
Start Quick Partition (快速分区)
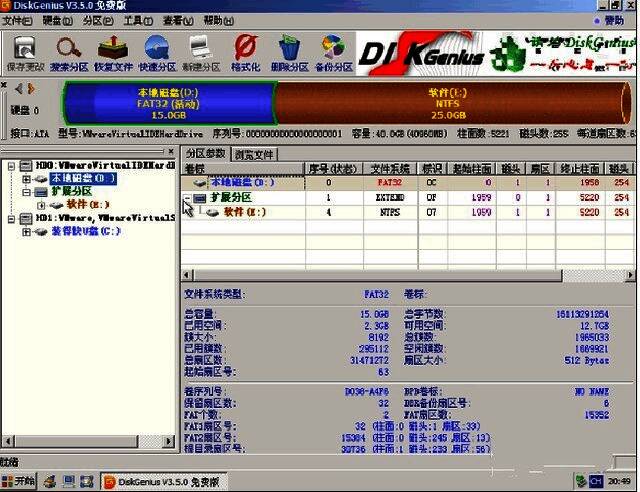coord(157,54)
